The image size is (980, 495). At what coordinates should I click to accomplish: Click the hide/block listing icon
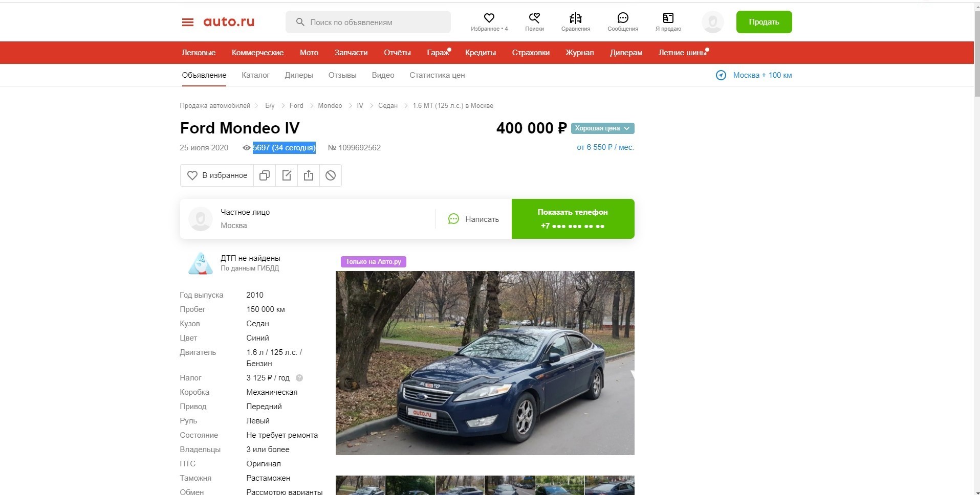point(331,175)
